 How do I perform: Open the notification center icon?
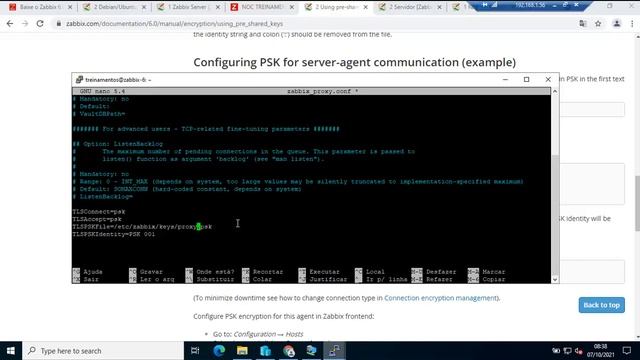click(x=627, y=351)
